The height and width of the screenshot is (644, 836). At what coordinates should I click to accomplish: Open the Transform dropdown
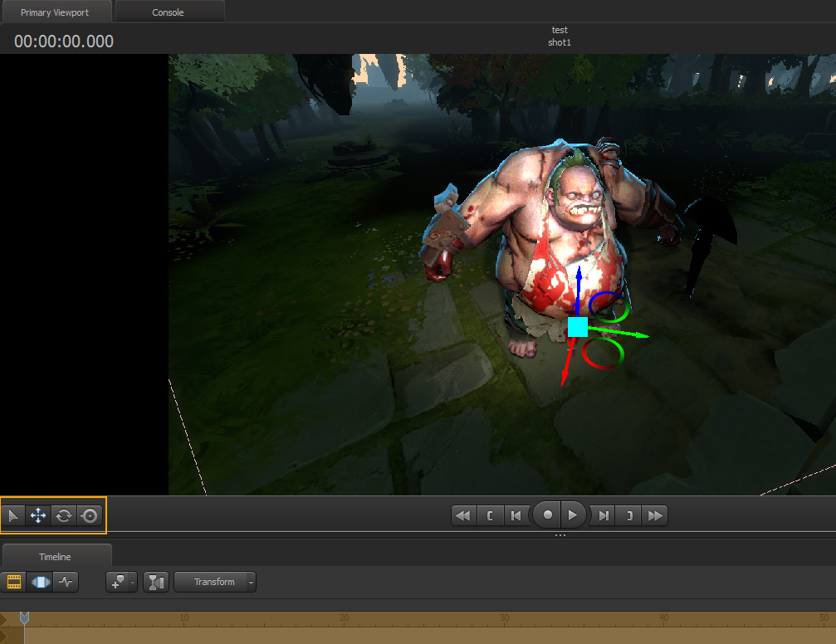tap(215, 582)
